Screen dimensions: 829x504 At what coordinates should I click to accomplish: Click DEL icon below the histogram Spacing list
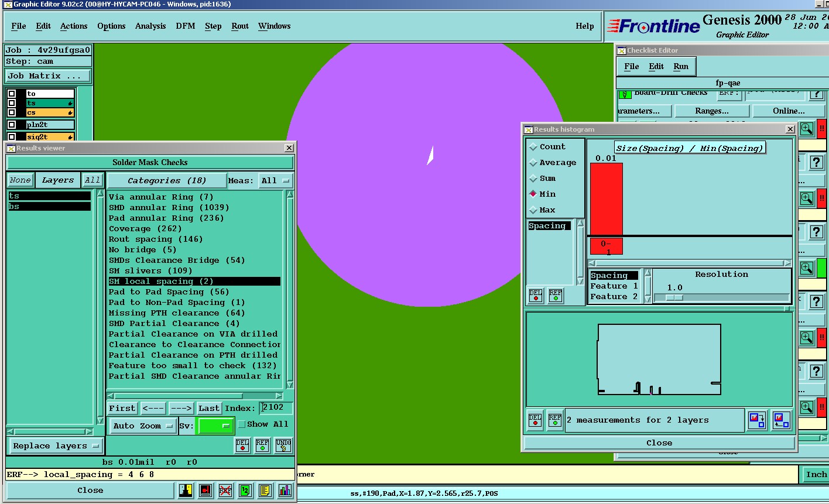[x=536, y=296]
